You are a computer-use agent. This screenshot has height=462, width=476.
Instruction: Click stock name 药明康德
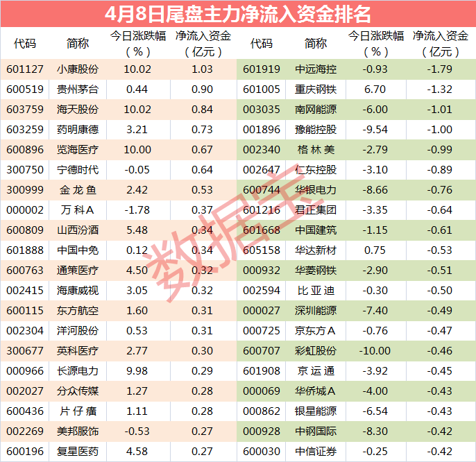[78, 130]
